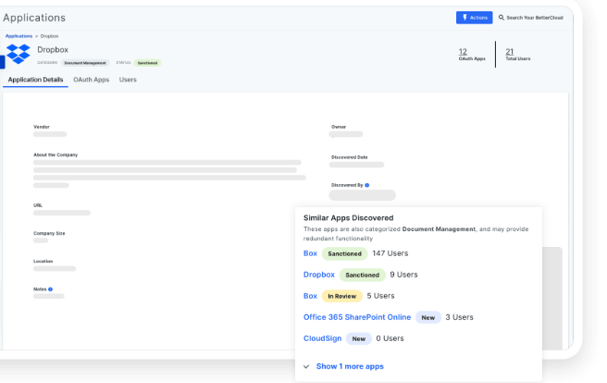Click the Sanctioned badge beside Dropbox 9 Users
607x383 pixels.
pos(362,275)
